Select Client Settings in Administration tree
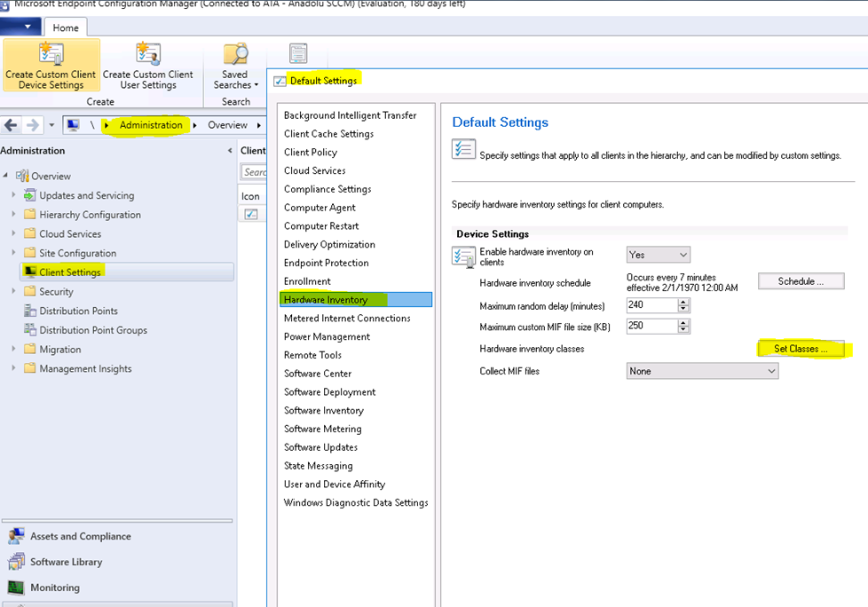 (126, 272)
